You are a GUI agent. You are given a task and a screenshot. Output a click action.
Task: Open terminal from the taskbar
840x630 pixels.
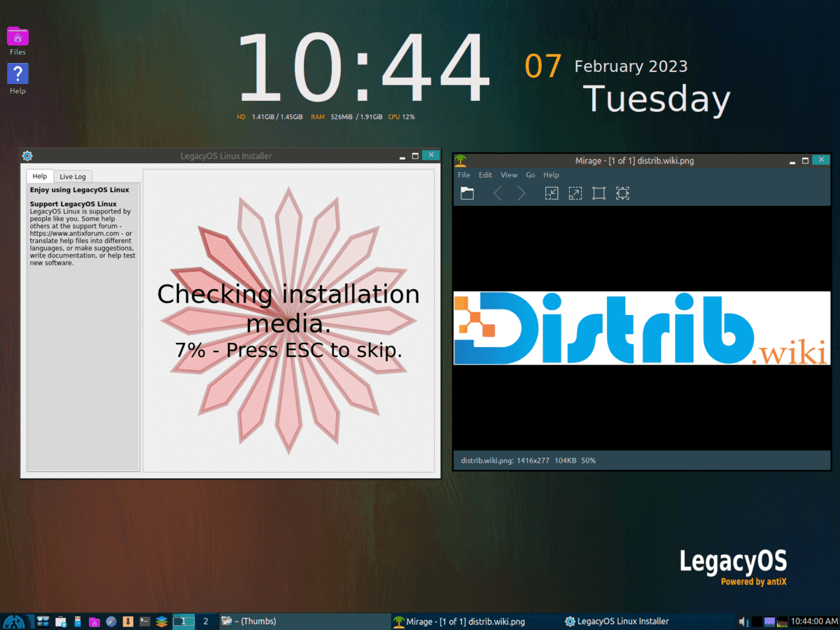(x=145, y=621)
